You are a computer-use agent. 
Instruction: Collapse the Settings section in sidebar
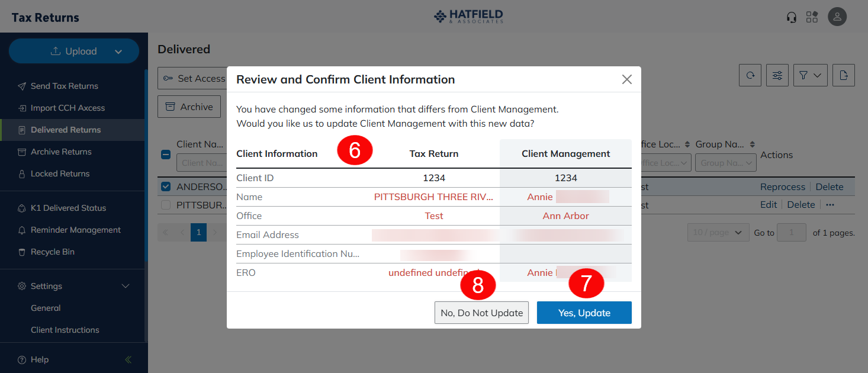[x=126, y=286]
